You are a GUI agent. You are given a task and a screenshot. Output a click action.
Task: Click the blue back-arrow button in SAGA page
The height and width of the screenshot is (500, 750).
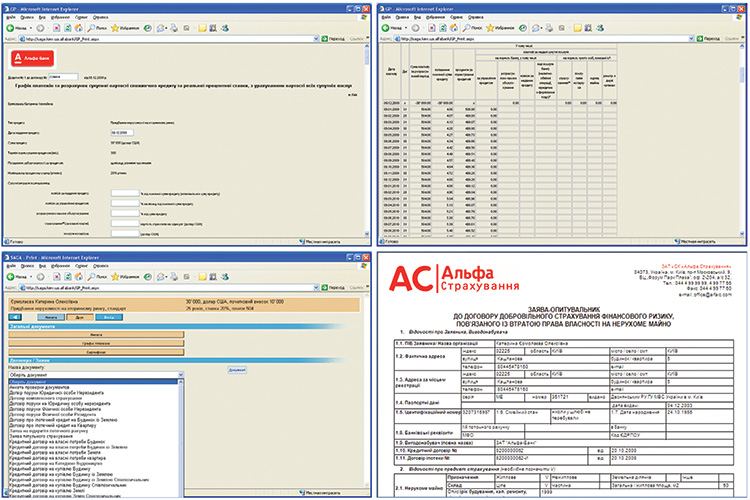click(x=15, y=317)
